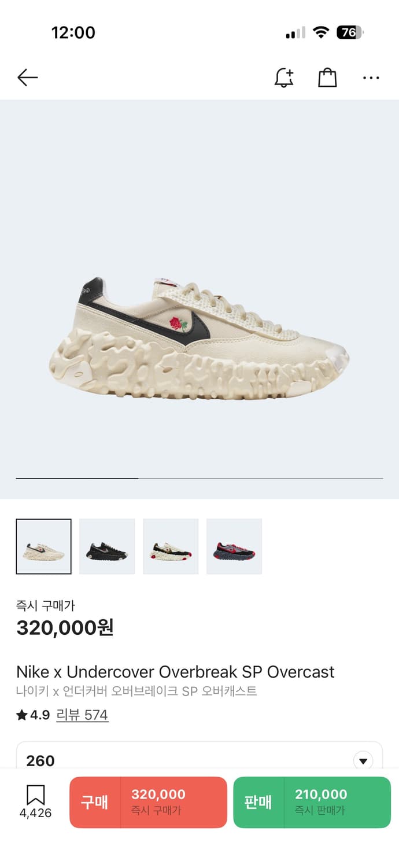Open the shopping bag icon
The width and height of the screenshot is (399, 868).
click(x=327, y=78)
